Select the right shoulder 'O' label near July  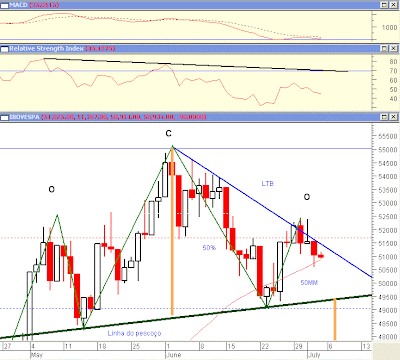point(307,197)
